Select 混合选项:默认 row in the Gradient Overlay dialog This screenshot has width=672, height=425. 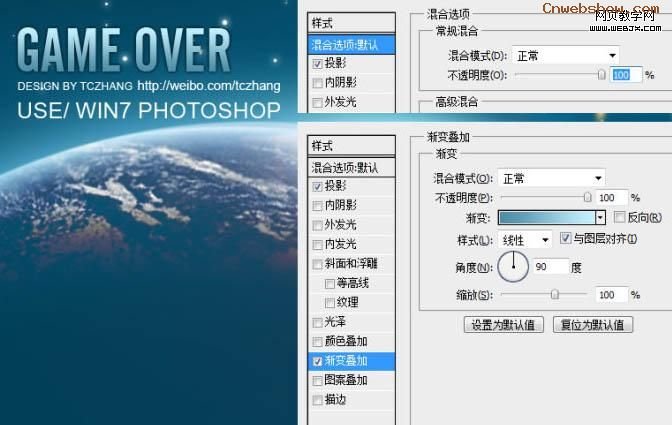(x=351, y=168)
